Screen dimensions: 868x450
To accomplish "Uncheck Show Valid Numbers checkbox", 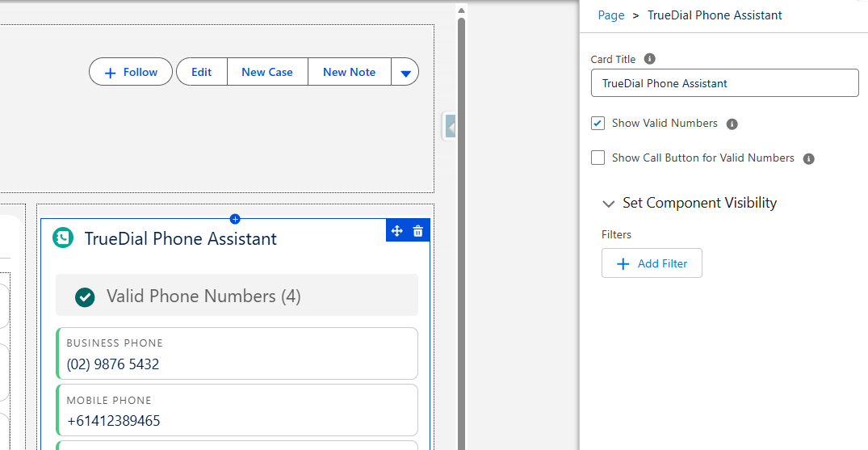I will [x=598, y=123].
